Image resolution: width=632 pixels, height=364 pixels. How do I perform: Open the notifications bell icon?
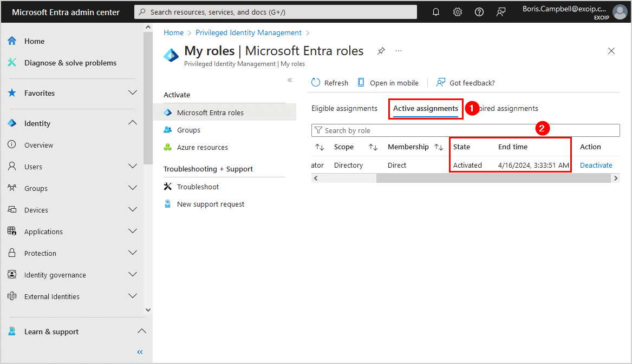[x=436, y=12]
